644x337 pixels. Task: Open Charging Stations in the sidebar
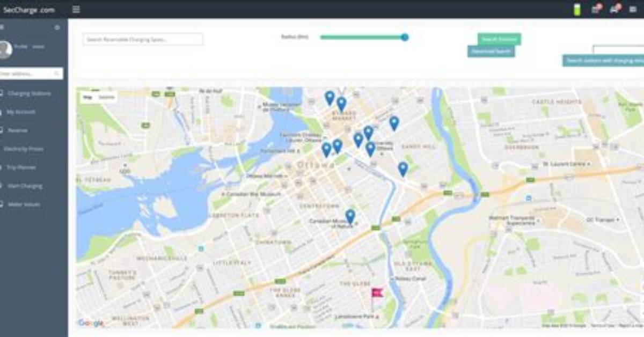(29, 93)
